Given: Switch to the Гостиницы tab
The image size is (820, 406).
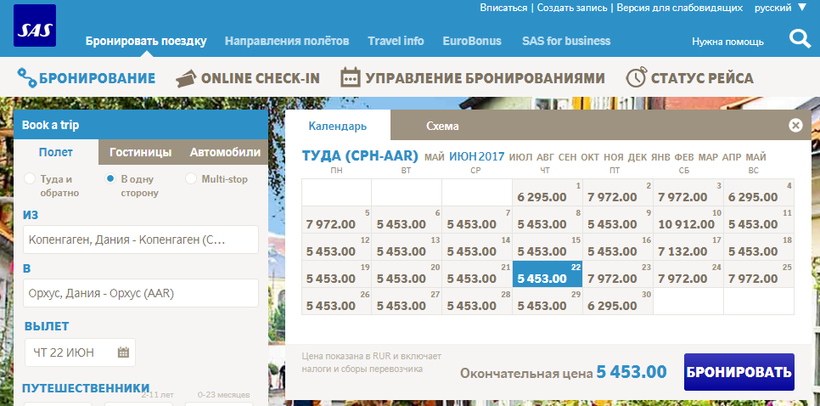Looking at the screenshot, I should 139,153.
